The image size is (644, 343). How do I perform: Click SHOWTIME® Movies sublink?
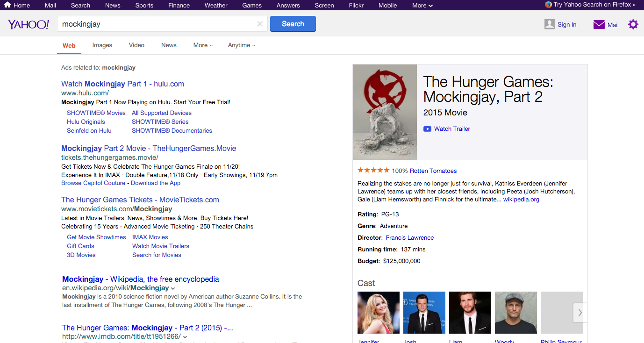pyautogui.click(x=96, y=113)
